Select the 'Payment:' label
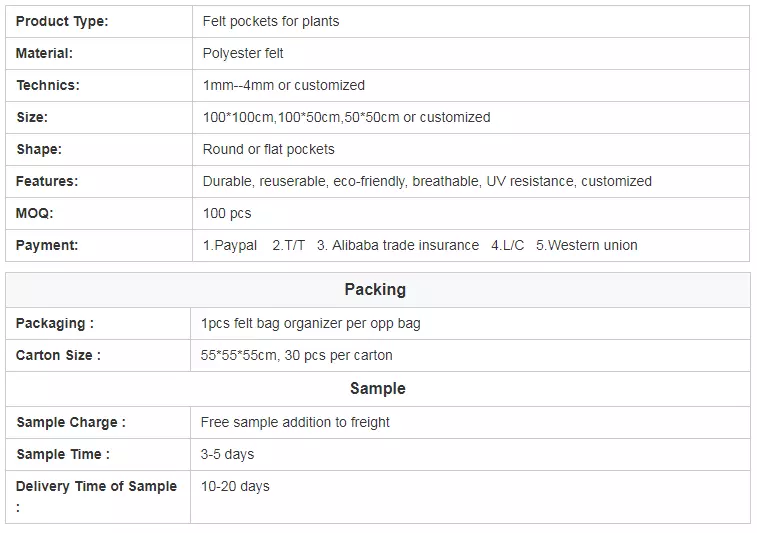757x533 pixels. [46, 245]
